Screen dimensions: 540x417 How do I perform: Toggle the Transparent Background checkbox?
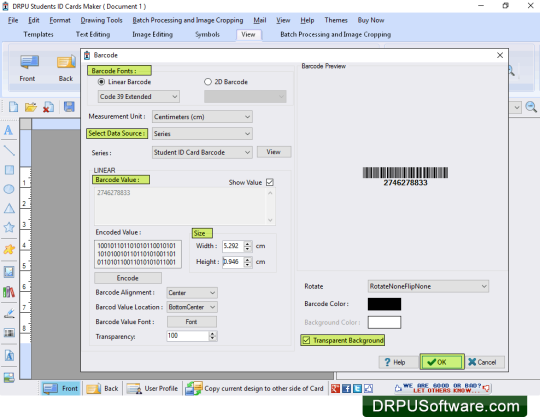pyautogui.click(x=306, y=340)
